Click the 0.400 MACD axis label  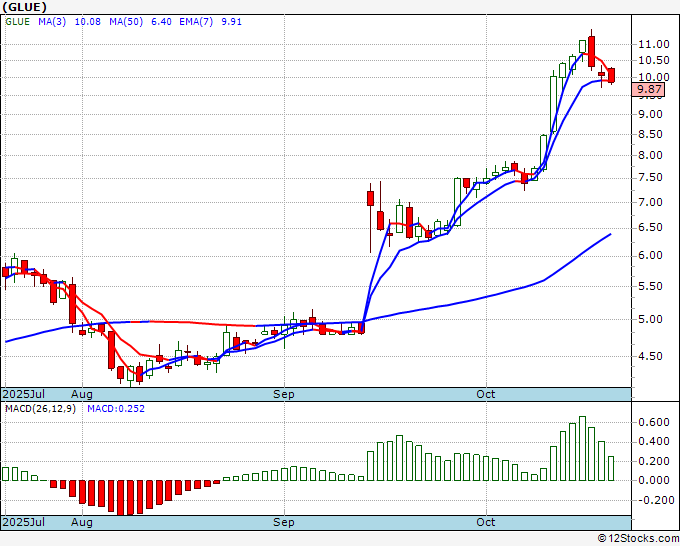click(x=654, y=442)
